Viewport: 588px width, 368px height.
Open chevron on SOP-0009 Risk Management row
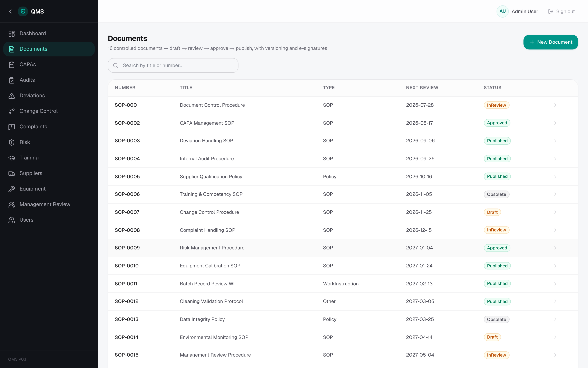[555, 248]
